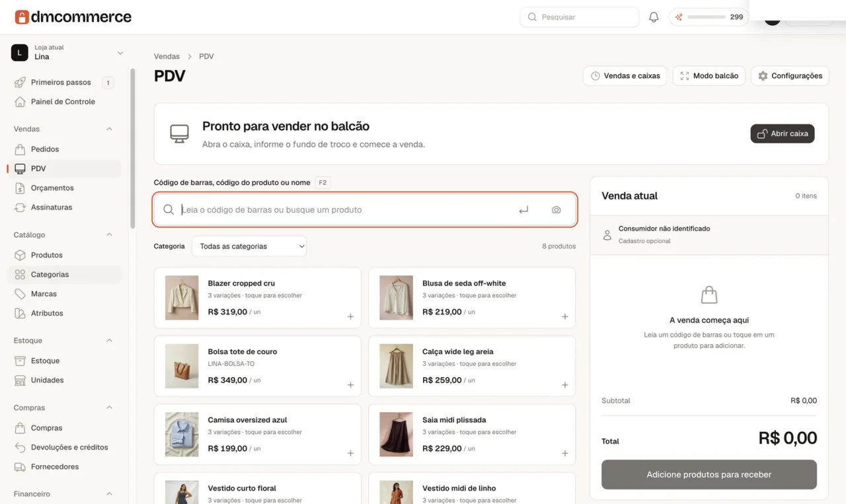This screenshot has height=504, width=846.
Task: Click the Painel de Controle home icon
Action: coord(20,102)
